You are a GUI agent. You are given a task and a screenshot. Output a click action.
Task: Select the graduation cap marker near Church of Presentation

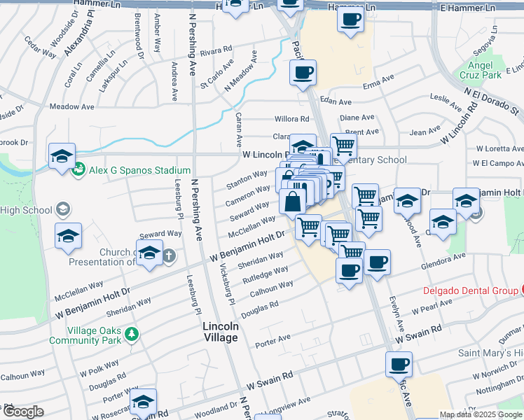tap(149, 253)
